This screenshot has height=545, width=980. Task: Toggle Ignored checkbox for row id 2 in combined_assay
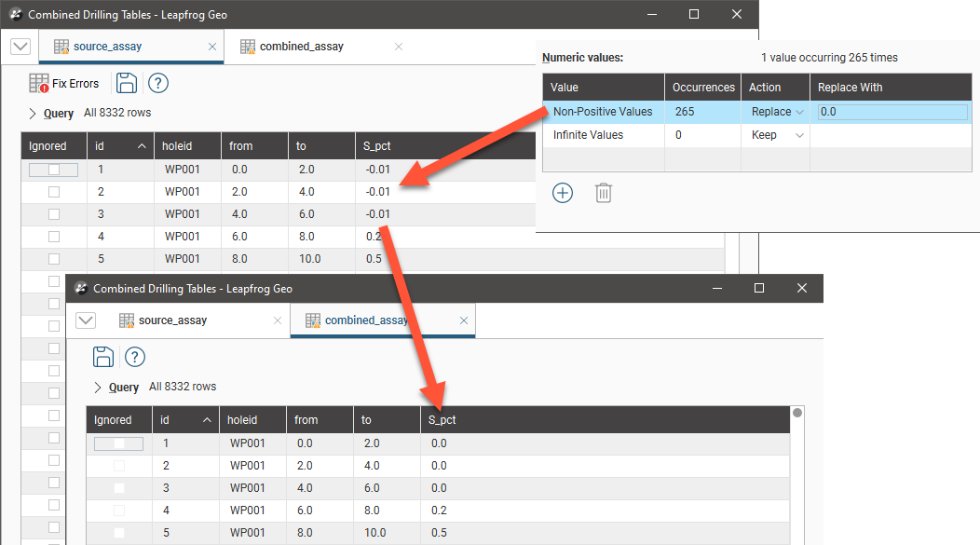coord(118,466)
